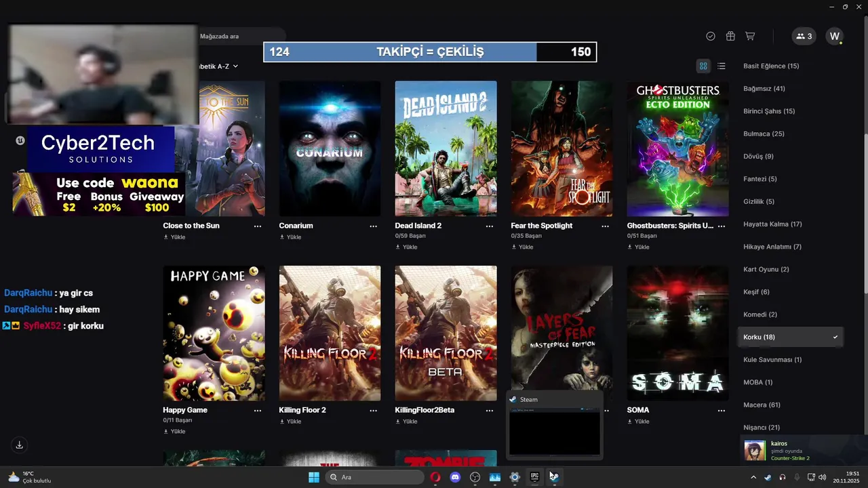Image resolution: width=868 pixels, height=488 pixels.
Task: Open OBS Studio from the taskbar
Action: (475, 477)
